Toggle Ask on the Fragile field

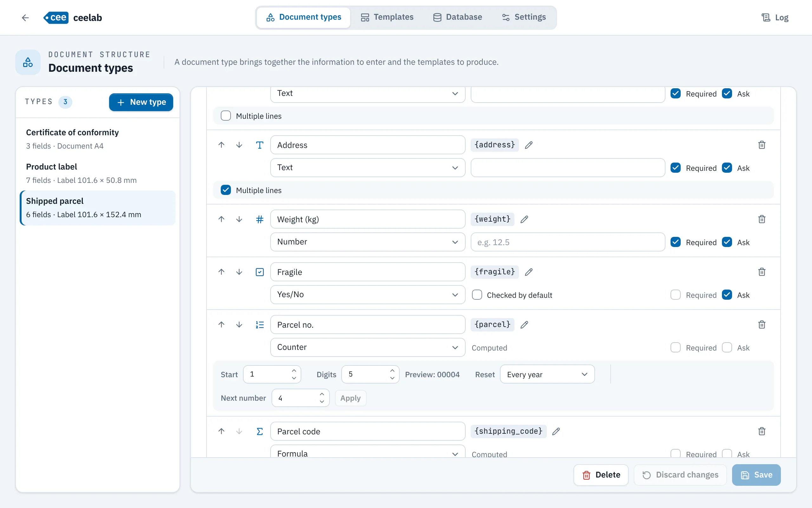pos(727,295)
